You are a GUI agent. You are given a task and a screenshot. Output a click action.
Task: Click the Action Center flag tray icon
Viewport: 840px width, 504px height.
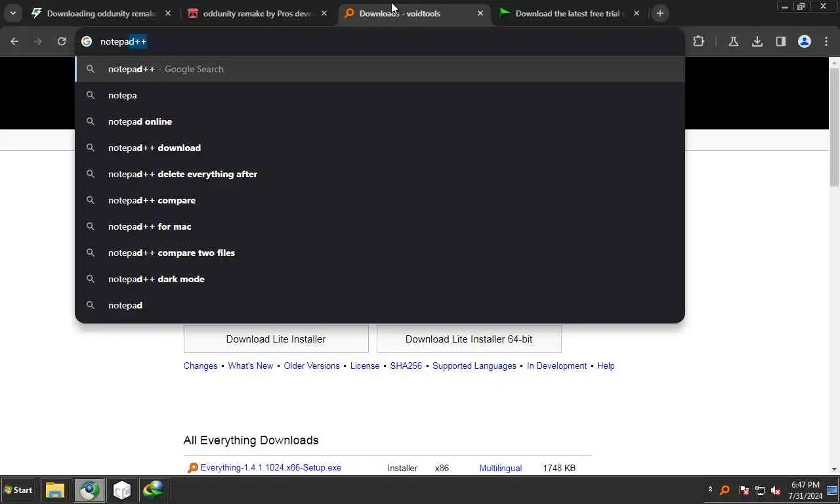pos(744,490)
